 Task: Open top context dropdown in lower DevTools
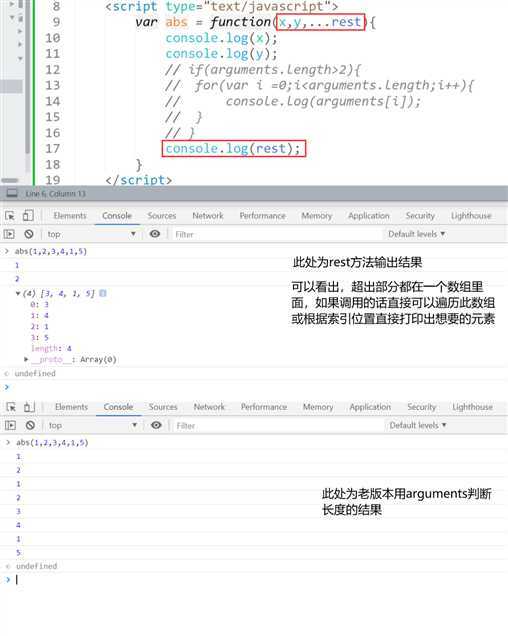point(93,425)
